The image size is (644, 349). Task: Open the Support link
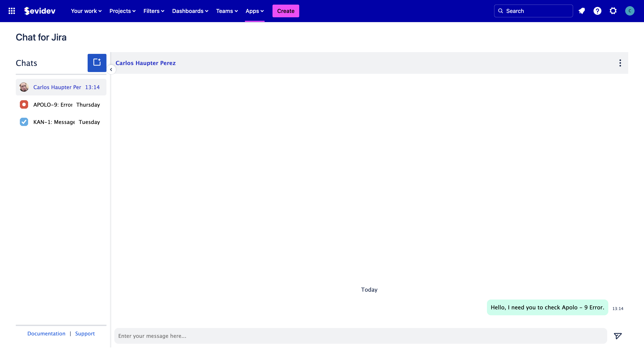pyautogui.click(x=85, y=334)
